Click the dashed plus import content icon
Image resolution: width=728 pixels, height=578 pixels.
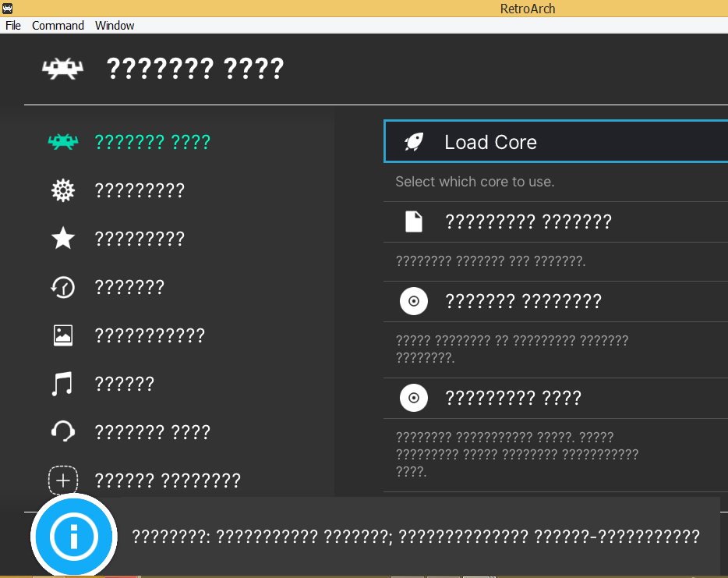[63, 480]
